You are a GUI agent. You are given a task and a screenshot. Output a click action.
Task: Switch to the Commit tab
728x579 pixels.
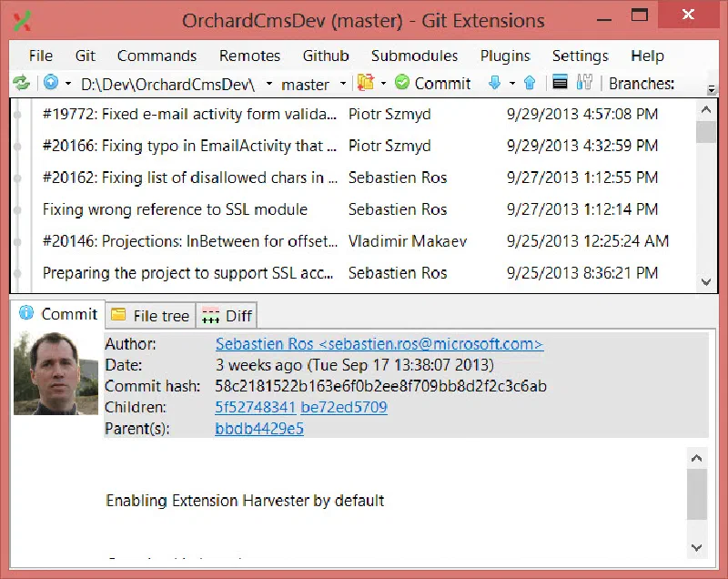coord(58,314)
